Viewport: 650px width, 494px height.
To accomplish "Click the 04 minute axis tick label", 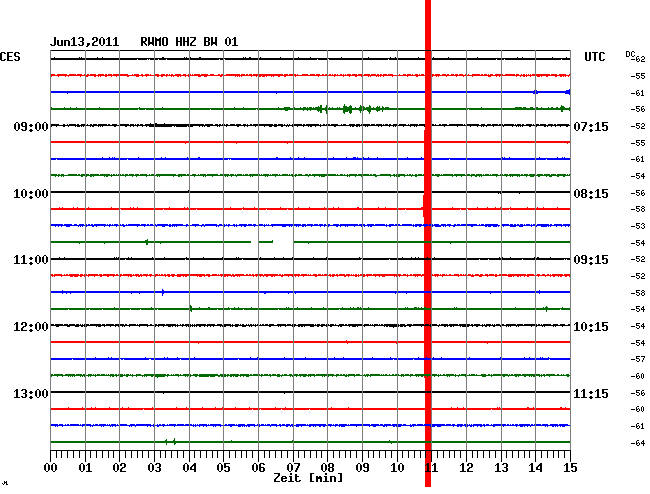I will click(x=189, y=468).
